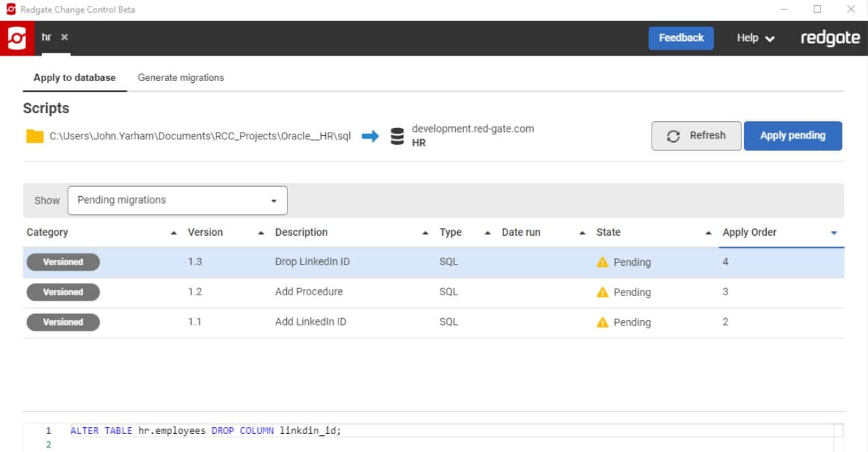Click the Feedback button
The height and width of the screenshot is (452, 868).
[681, 38]
